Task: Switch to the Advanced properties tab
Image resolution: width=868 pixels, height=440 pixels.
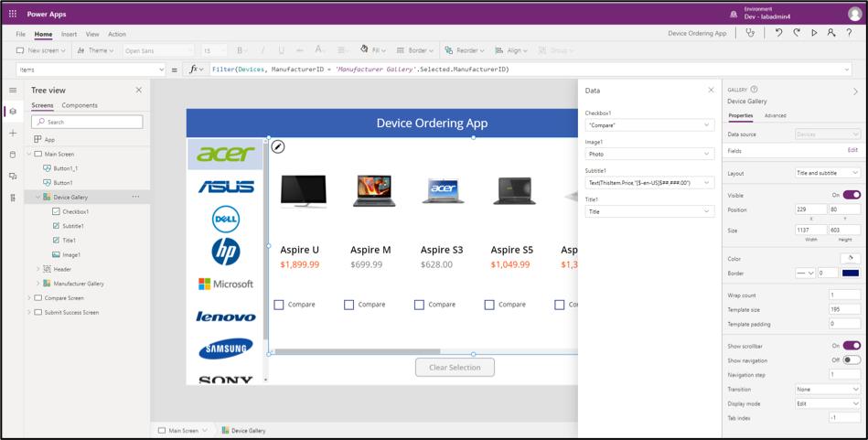Action: click(775, 115)
